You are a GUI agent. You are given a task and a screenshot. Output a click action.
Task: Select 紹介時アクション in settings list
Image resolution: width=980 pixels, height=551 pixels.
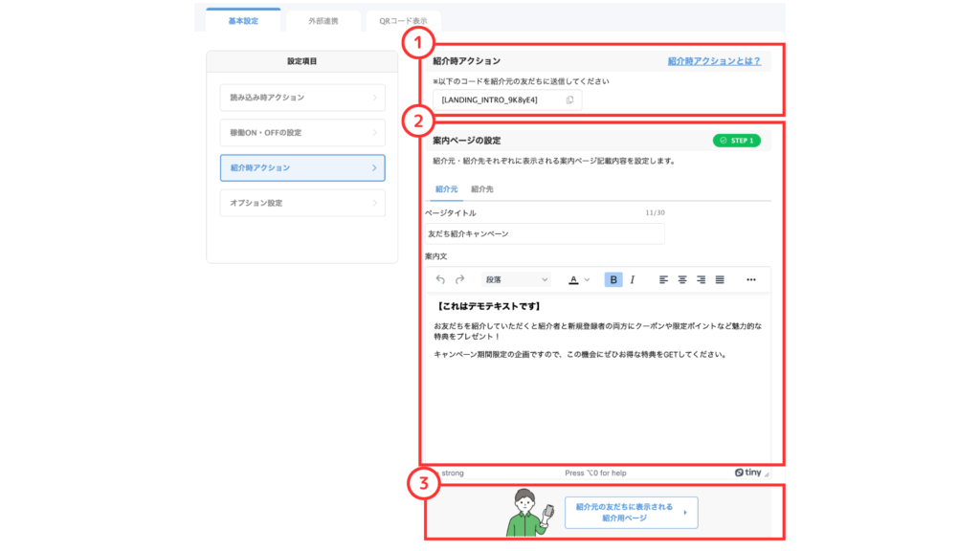302,168
